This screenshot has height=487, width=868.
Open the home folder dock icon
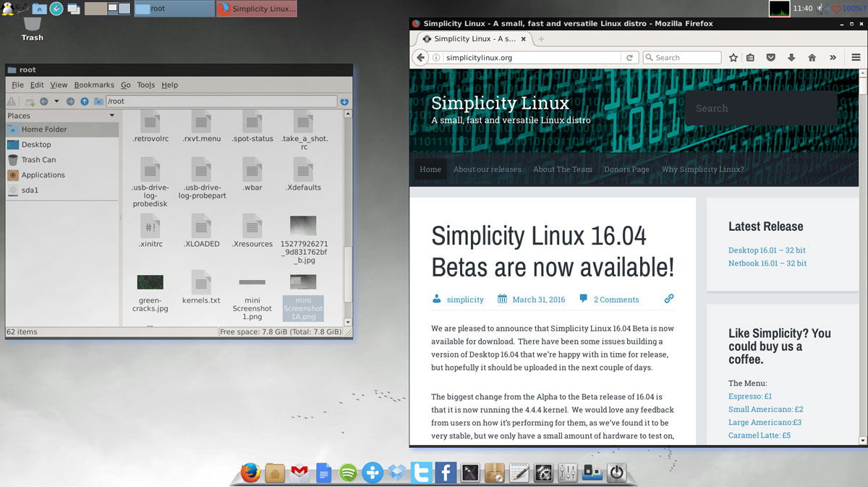point(274,473)
